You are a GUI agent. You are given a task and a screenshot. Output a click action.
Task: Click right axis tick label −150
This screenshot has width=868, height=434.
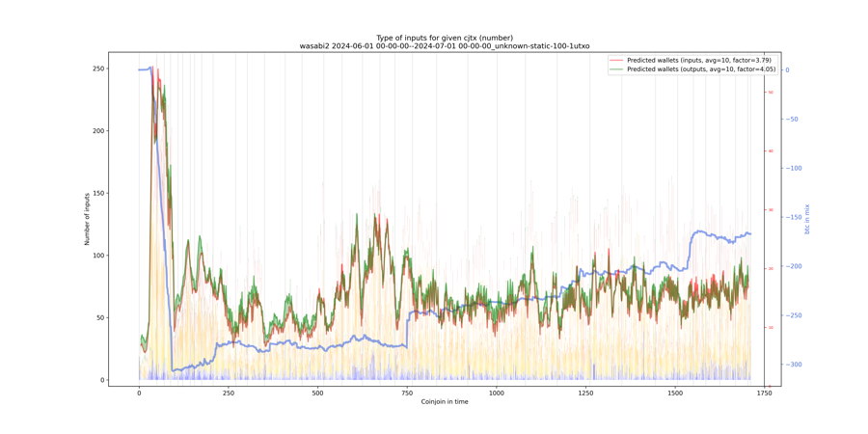796,217
